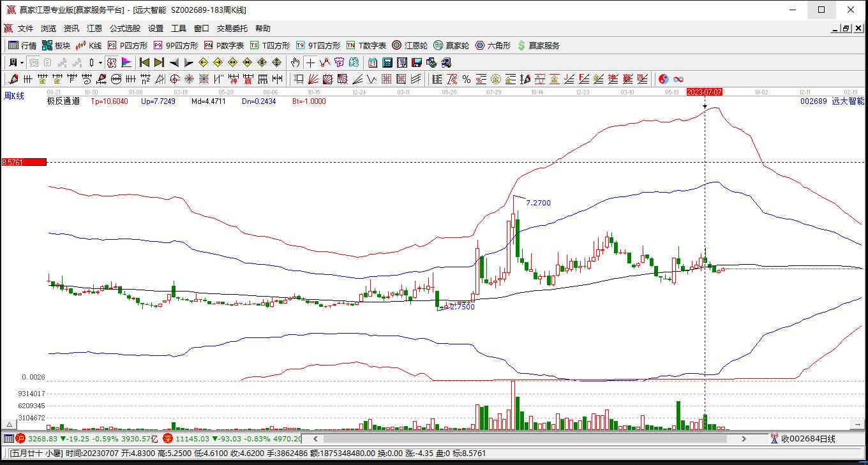Viewport: 868px width, 465px height.
Task: Restore the inner document window
Action: point(846,29)
